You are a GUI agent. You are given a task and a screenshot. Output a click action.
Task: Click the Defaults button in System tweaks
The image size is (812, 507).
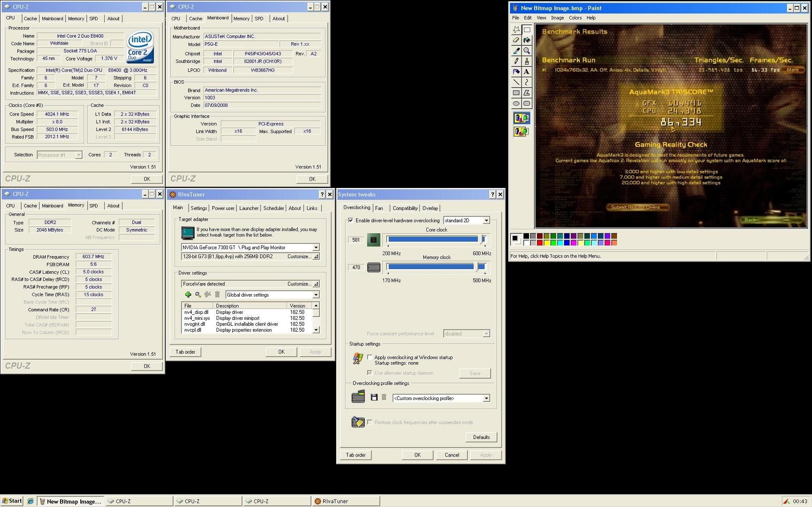point(481,437)
